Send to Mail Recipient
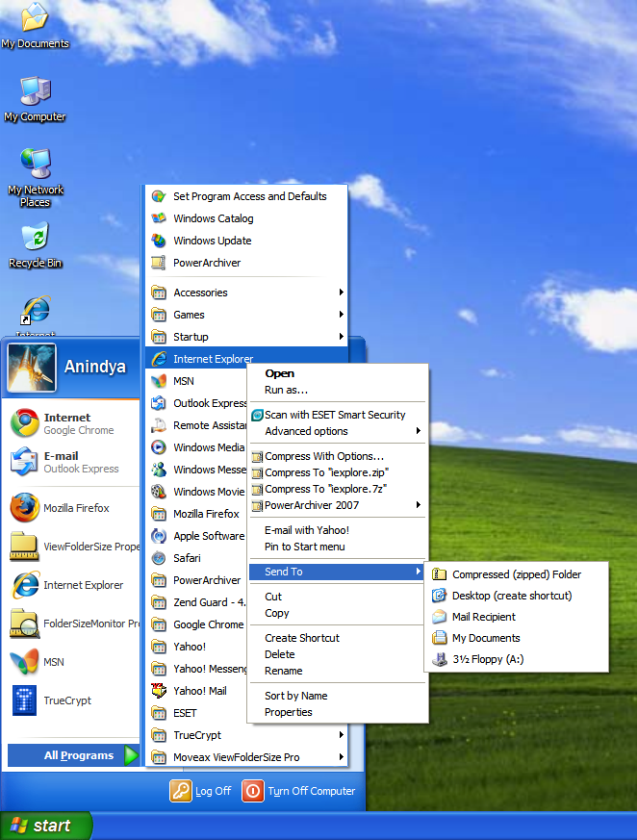 pyautogui.click(x=517, y=617)
